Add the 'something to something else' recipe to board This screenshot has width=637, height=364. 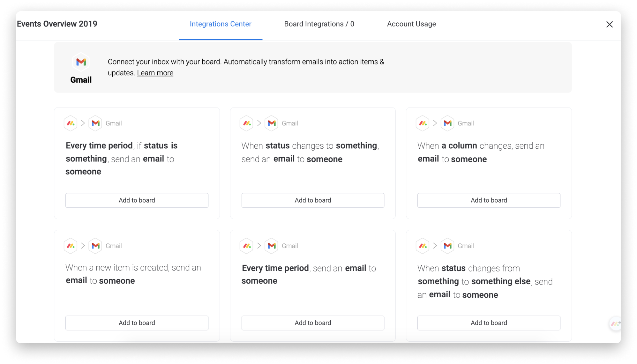[489, 323]
